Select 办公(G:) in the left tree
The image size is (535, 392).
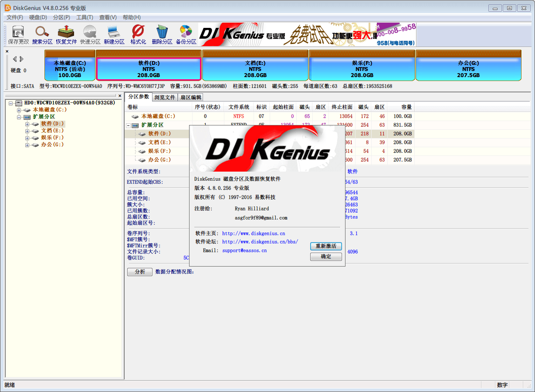52,145
